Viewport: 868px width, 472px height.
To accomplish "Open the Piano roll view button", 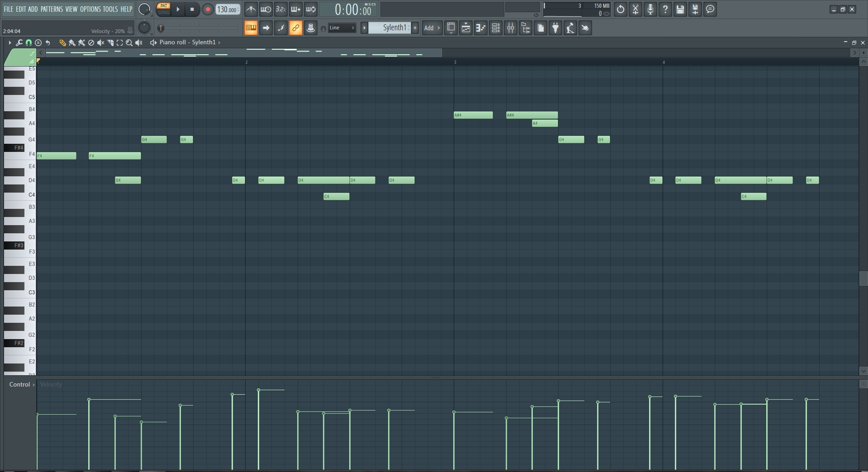I will tap(481, 28).
